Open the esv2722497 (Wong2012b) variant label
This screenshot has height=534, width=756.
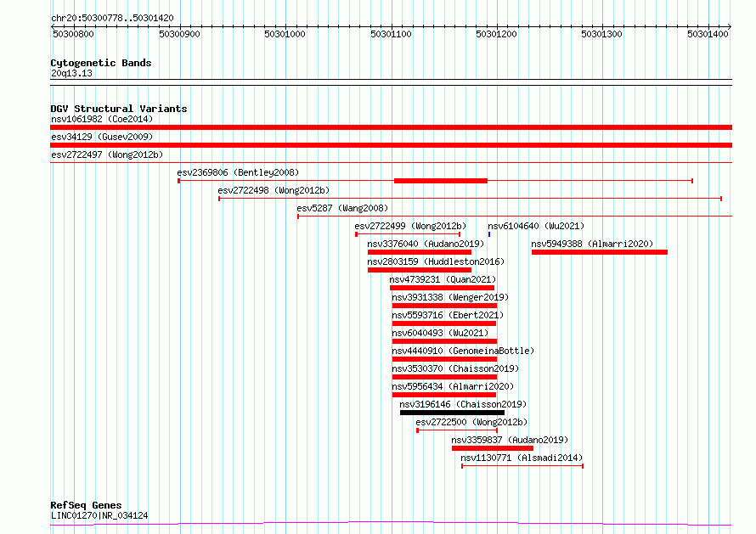107,155
